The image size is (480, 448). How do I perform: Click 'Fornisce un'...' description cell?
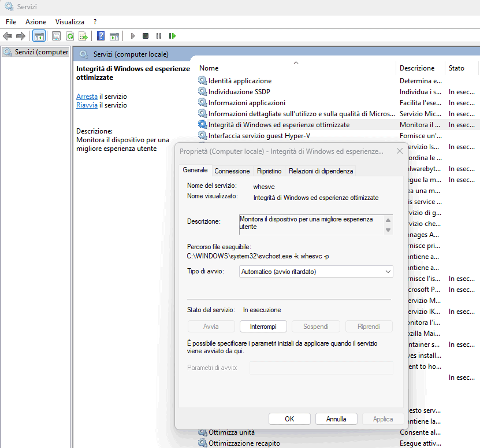point(421,135)
